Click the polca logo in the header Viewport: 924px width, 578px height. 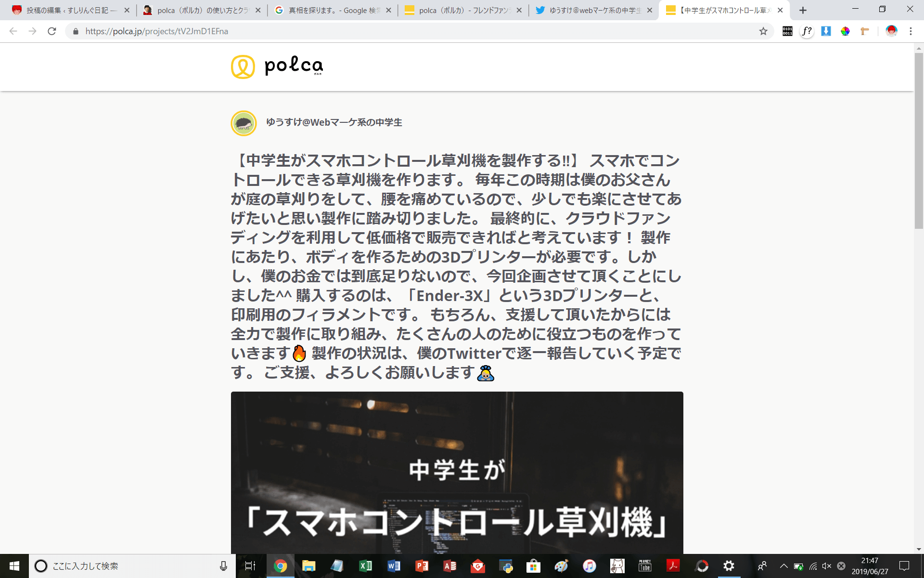coord(277,66)
